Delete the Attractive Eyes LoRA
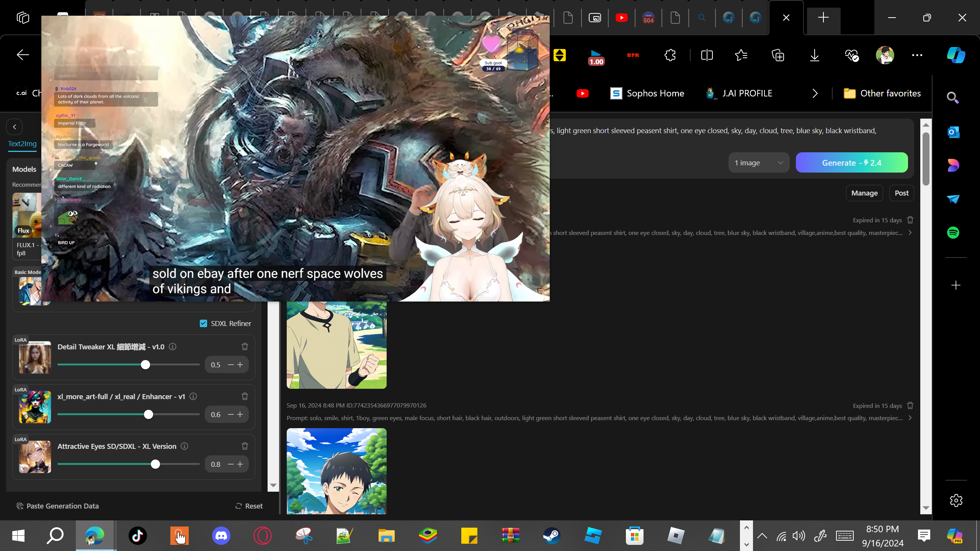The height and width of the screenshot is (551, 980). point(245,446)
